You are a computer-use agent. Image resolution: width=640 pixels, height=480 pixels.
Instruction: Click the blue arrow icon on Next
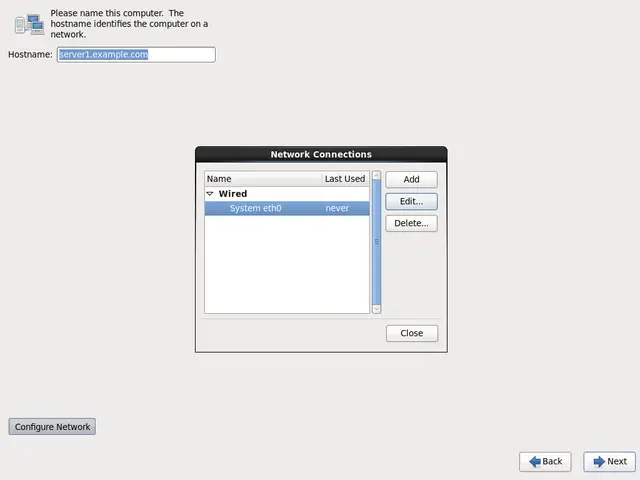(x=599, y=462)
